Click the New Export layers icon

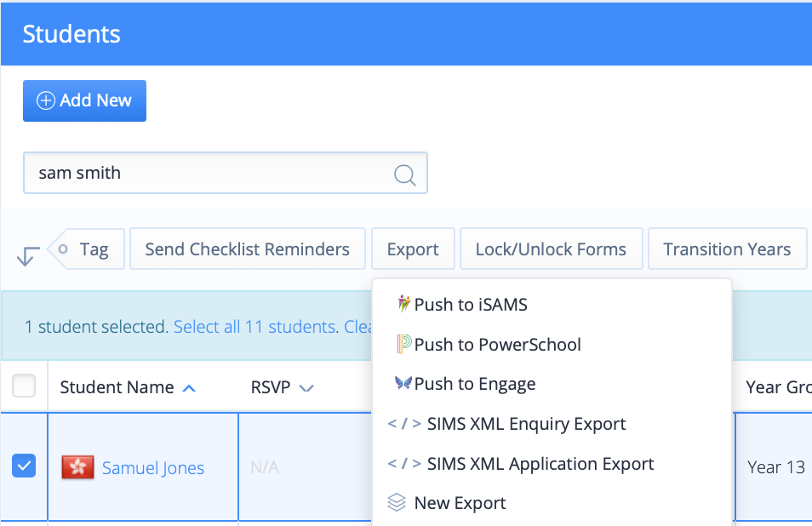pos(397,503)
